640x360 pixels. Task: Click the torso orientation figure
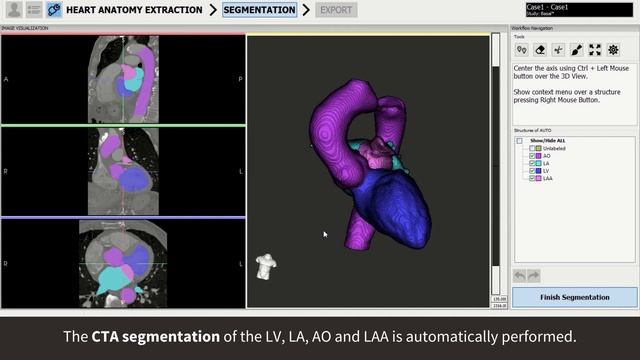coord(266,267)
